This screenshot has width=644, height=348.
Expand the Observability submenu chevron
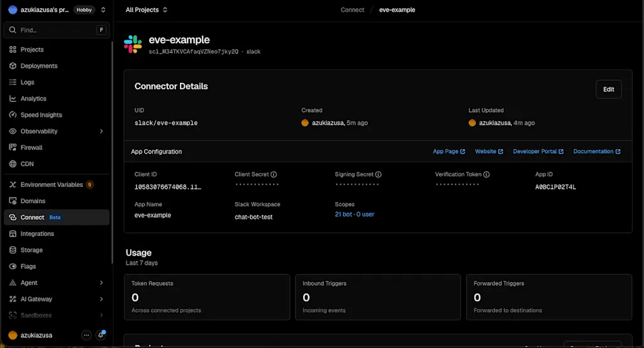101,131
